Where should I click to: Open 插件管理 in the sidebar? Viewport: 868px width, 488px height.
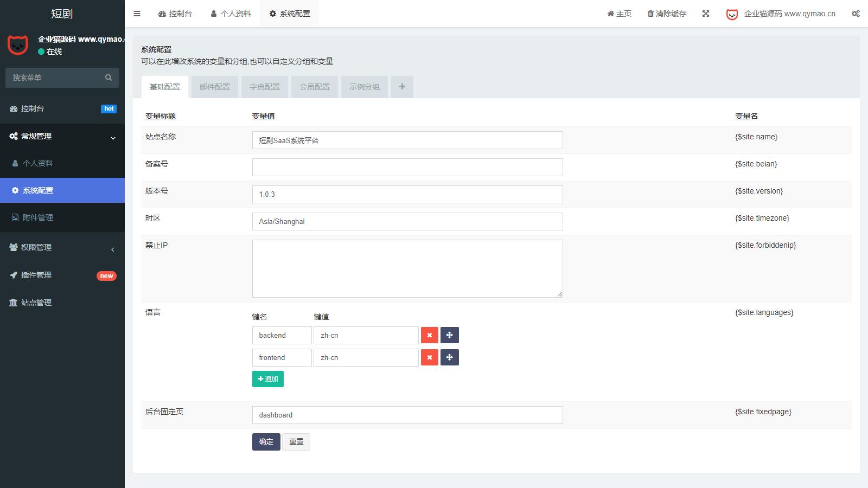point(36,275)
